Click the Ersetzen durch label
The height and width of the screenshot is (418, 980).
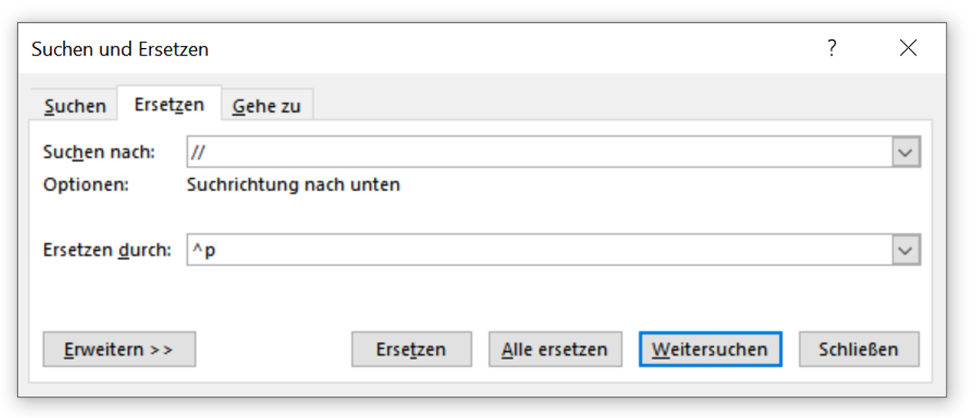tap(107, 251)
